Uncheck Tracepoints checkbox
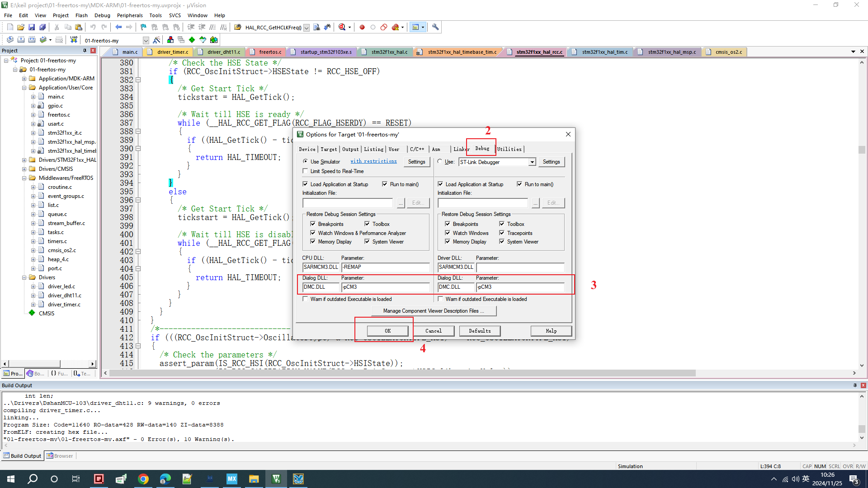 (502, 233)
